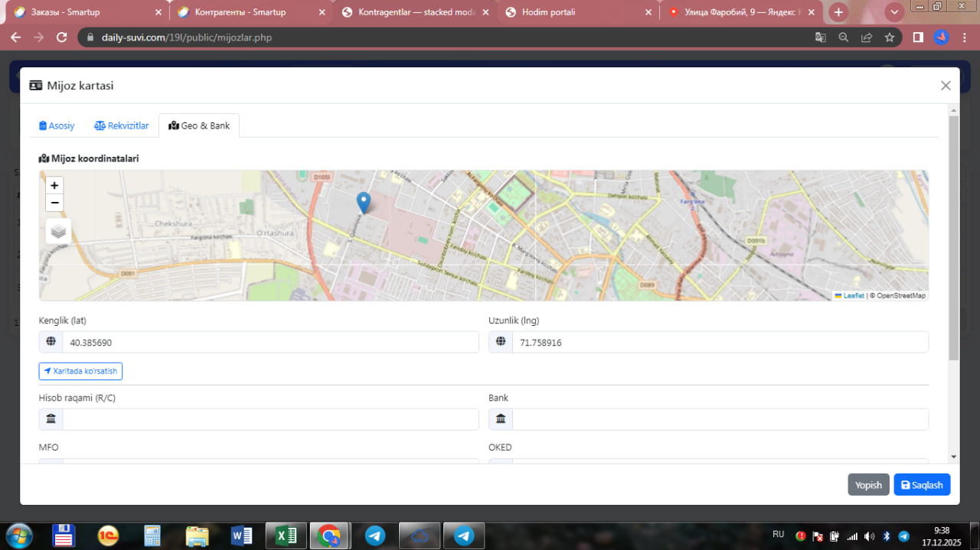Reload the current page
The width and height of the screenshot is (980, 550).
pos(62,37)
